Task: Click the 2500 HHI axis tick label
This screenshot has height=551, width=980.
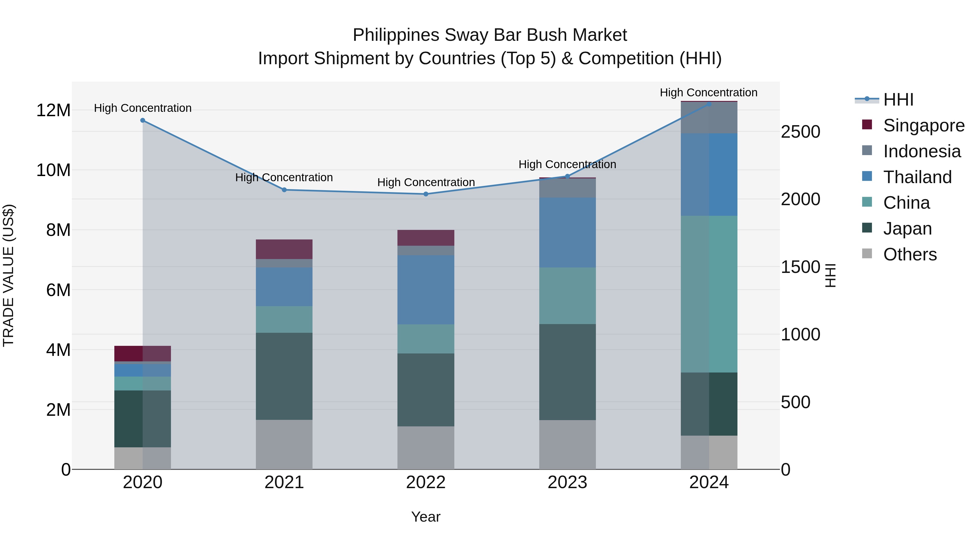Action: point(800,132)
